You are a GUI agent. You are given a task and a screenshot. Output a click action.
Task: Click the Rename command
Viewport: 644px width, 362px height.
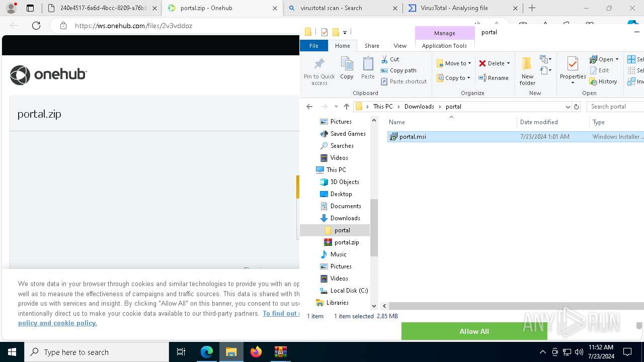click(x=494, y=78)
